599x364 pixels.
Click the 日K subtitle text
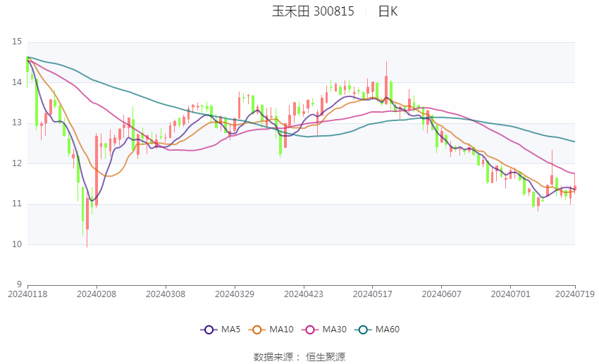coord(388,11)
